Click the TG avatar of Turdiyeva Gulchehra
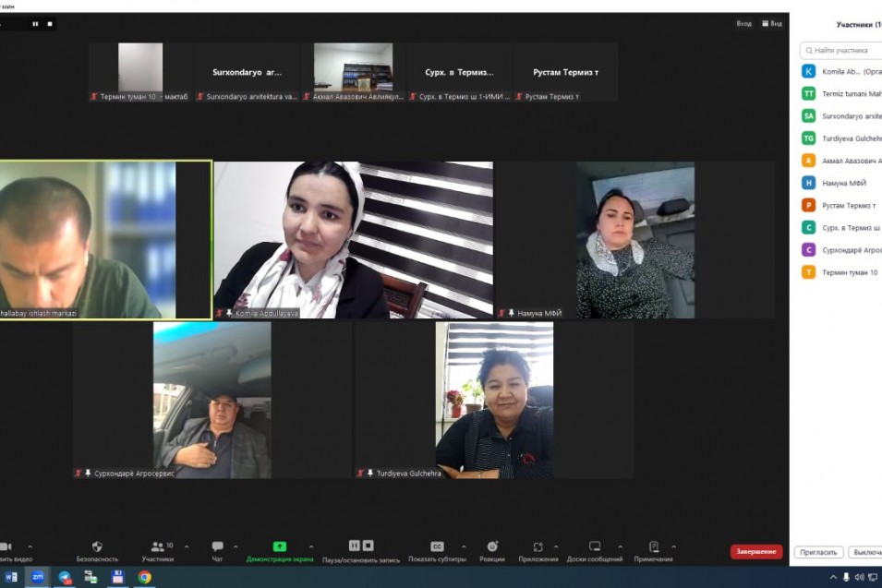882x588 pixels. pyautogui.click(x=808, y=138)
